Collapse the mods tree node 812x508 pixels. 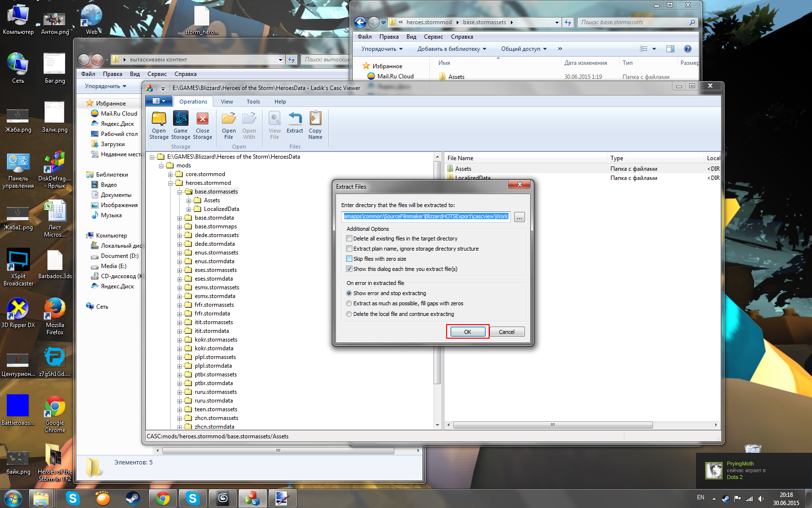click(161, 165)
